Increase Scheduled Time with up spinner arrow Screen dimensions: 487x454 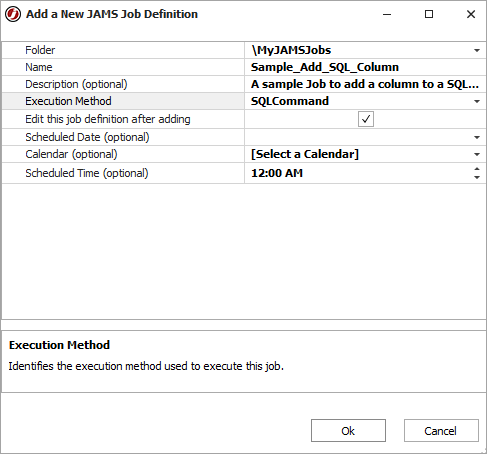pos(477,169)
